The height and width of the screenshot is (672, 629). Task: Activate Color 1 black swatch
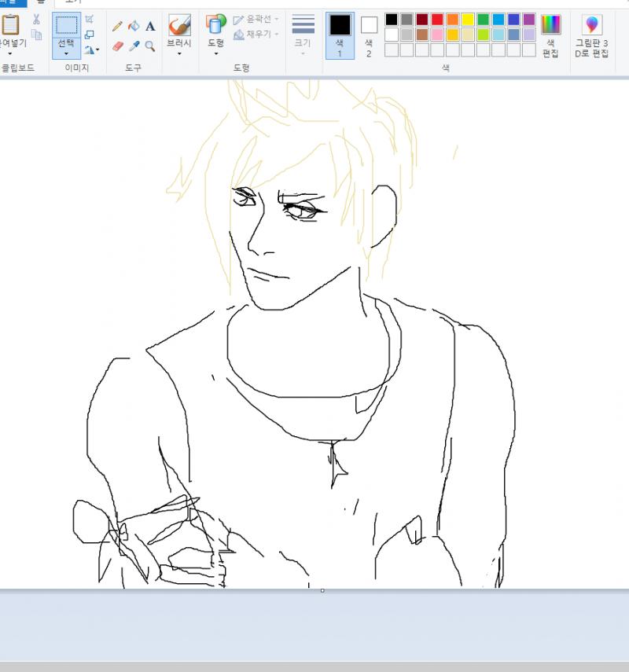coord(340,35)
